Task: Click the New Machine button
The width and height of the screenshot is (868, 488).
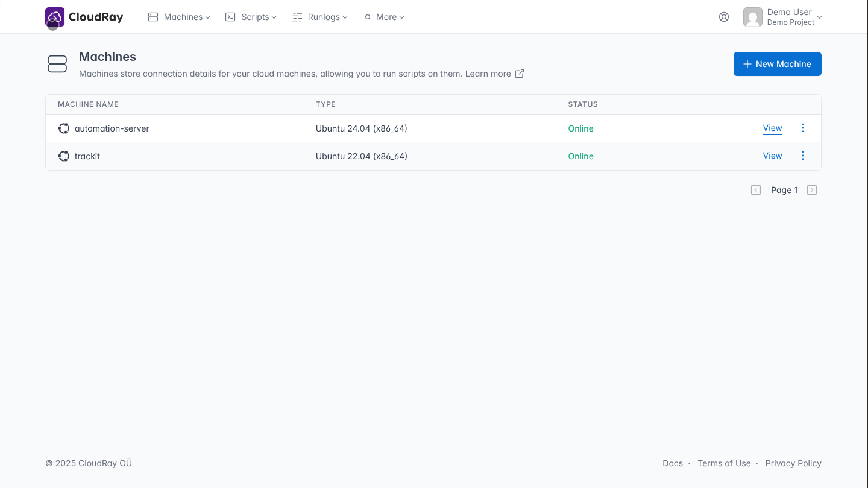Action: click(x=777, y=64)
